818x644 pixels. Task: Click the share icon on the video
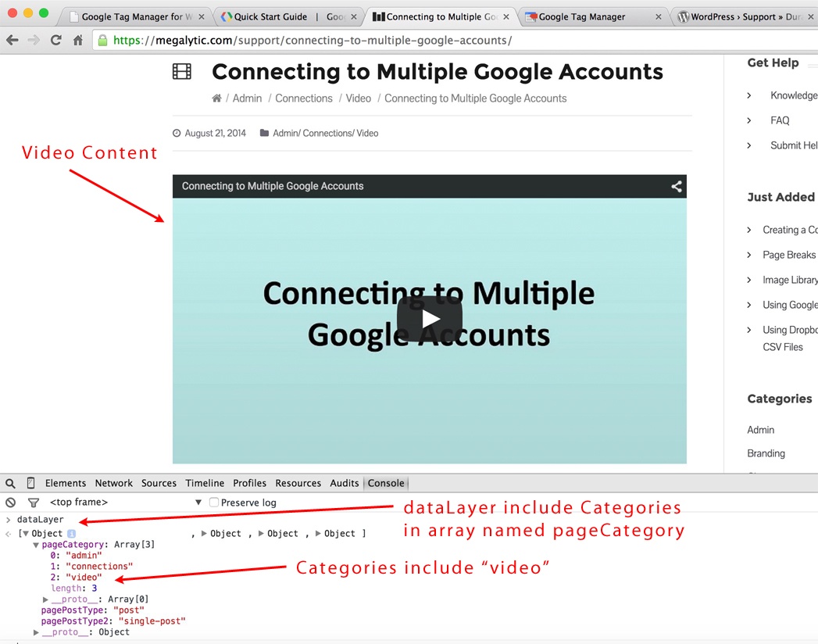677,186
